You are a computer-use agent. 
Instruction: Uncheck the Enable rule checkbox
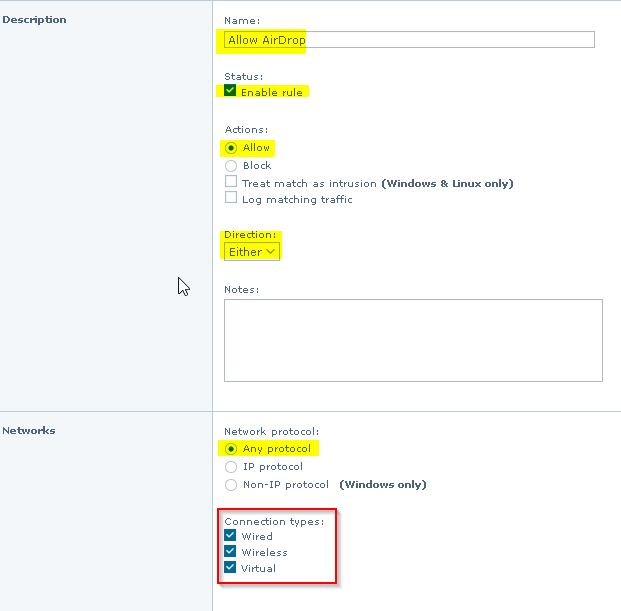coord(231,92)
